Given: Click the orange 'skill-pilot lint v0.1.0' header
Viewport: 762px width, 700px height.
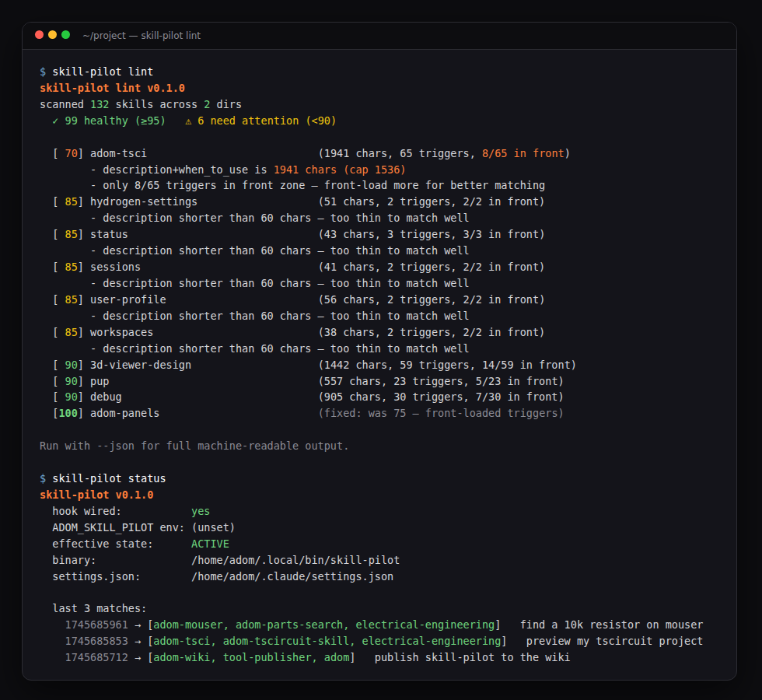Looking at the screenshot, I should pyautogui.click(x=112, y=88).
